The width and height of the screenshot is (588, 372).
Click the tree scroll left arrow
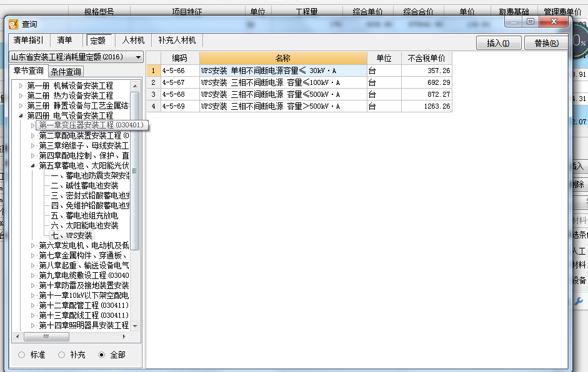tap(17, 336)
